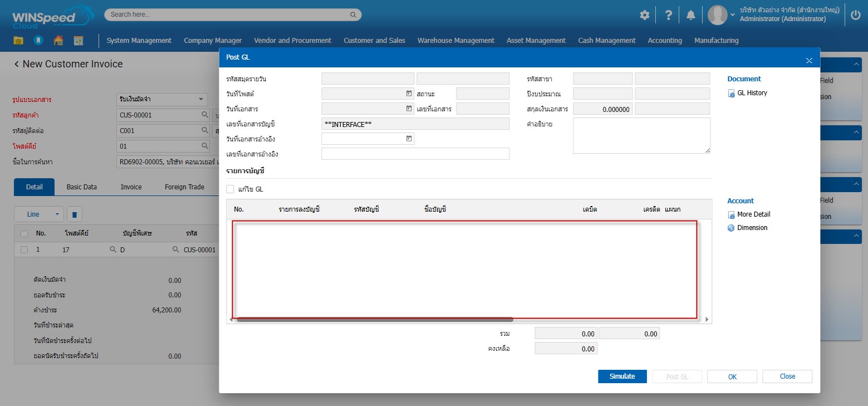Open More Detail under Account
This screenshot has height=406, width=868.
click(x=753, y=214)
